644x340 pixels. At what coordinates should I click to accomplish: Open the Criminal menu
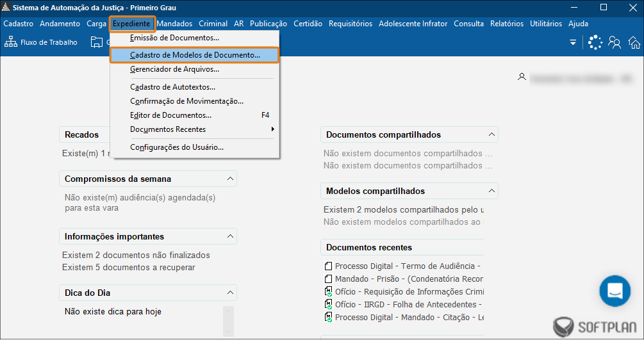pos(213,24)
